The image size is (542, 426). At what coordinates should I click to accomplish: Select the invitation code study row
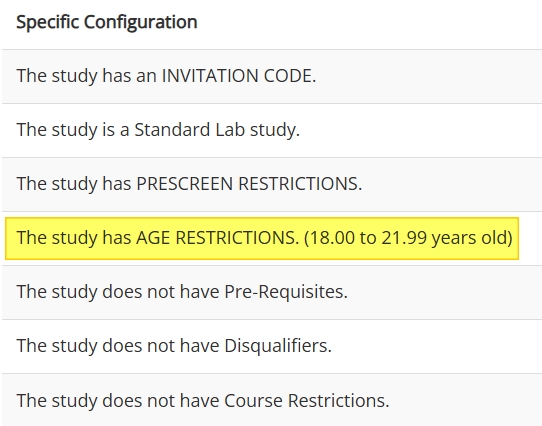pos(272,76)
